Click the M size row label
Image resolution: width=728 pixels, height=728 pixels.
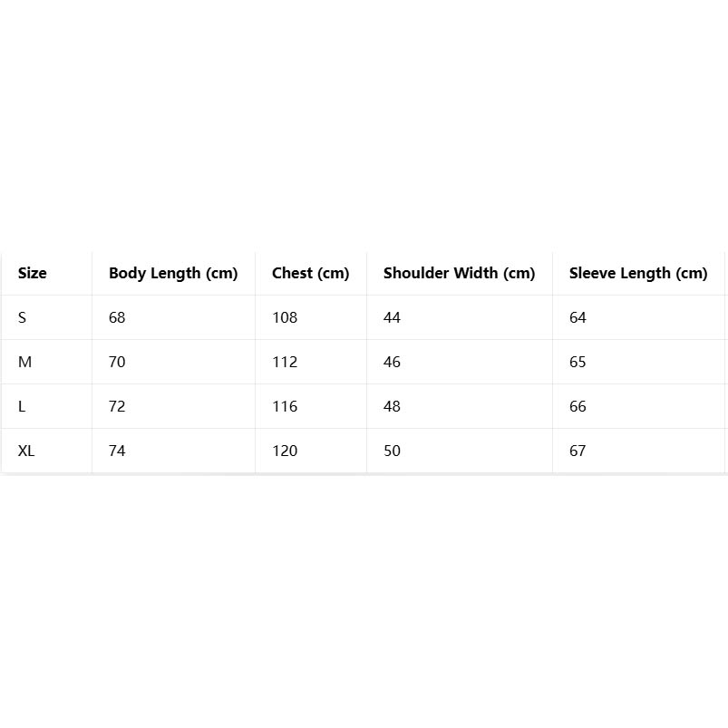24,362
